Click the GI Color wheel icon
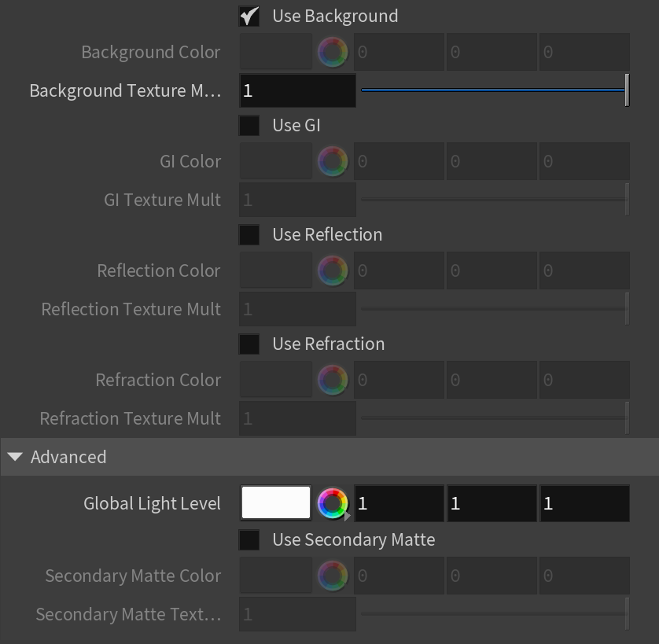Viewport: 659px width, 644px height. [x=333, y=161]
